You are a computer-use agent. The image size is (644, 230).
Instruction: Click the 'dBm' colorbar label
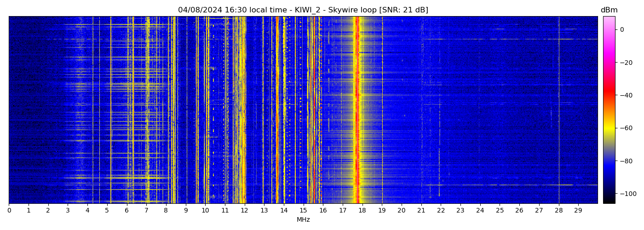[609, 10]
